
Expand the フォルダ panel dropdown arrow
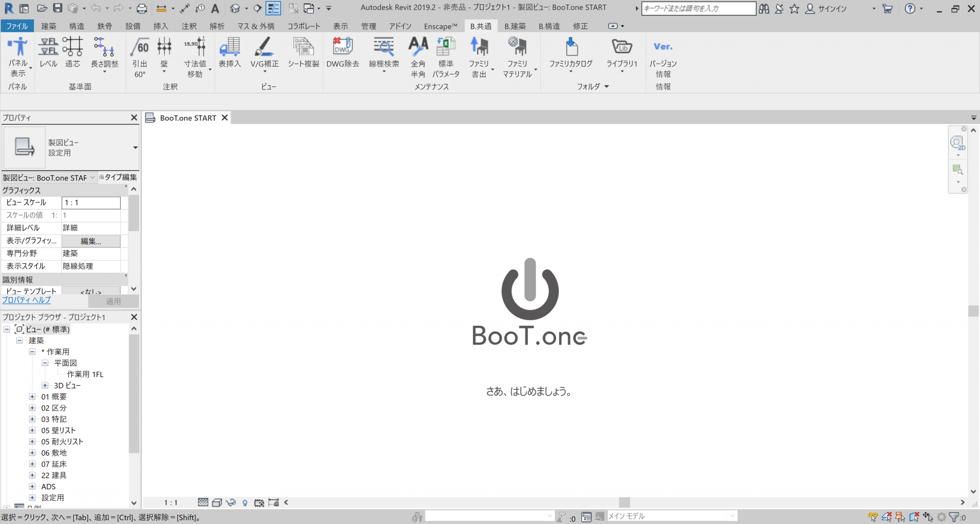click(x=607, y=87)
